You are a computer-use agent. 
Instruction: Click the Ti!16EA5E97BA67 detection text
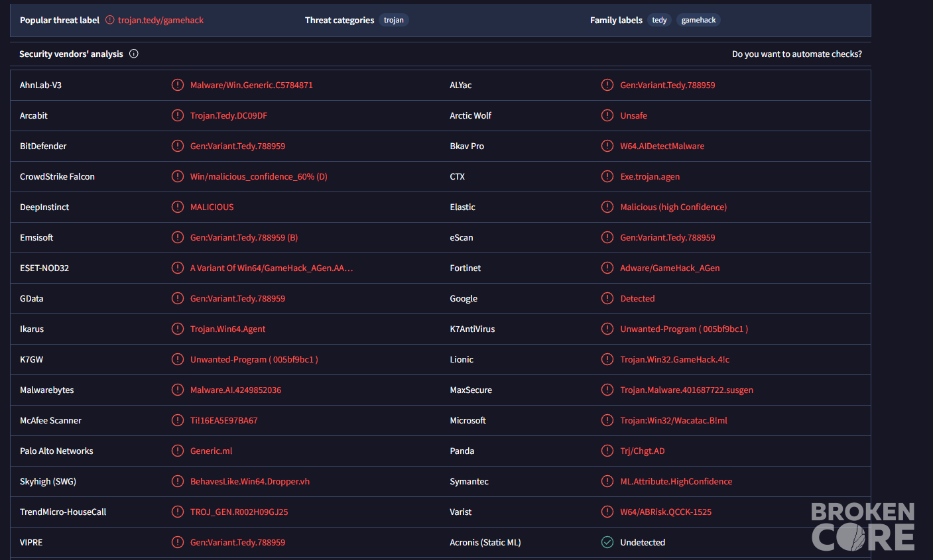click(224, 420)
